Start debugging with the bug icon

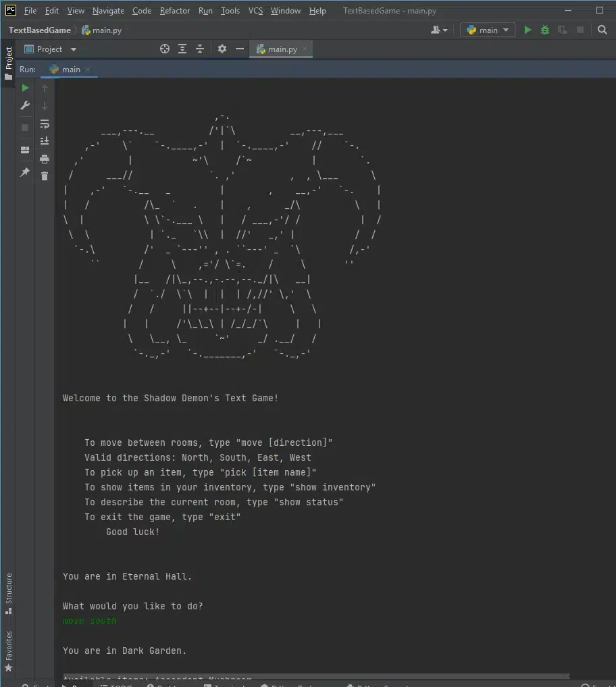point(545,30)
